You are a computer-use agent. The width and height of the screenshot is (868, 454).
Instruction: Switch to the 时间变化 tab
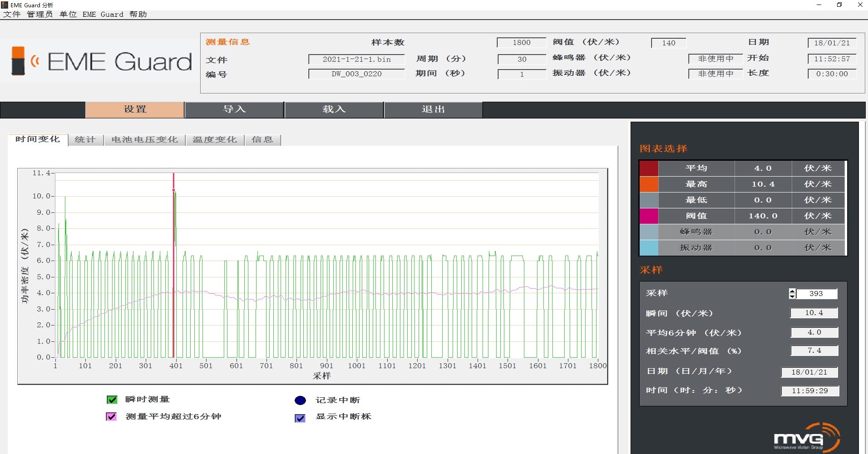coord(38,139)
